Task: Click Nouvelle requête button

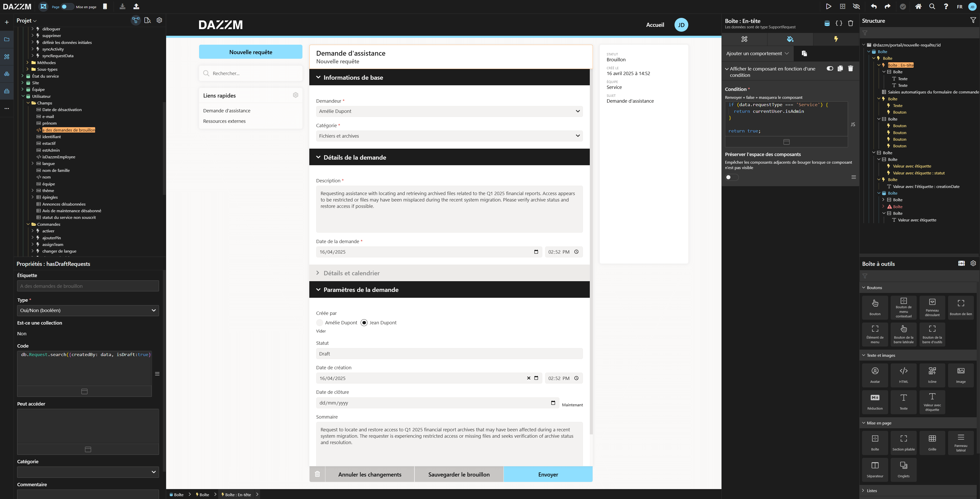Action: [x=251, y=52]
